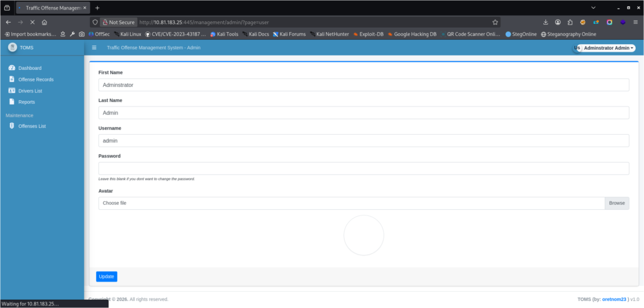Click the wrench icon bookmark
Image resolution: width=644 pixels, height=308 pixels.
click(x=72, y=34)
